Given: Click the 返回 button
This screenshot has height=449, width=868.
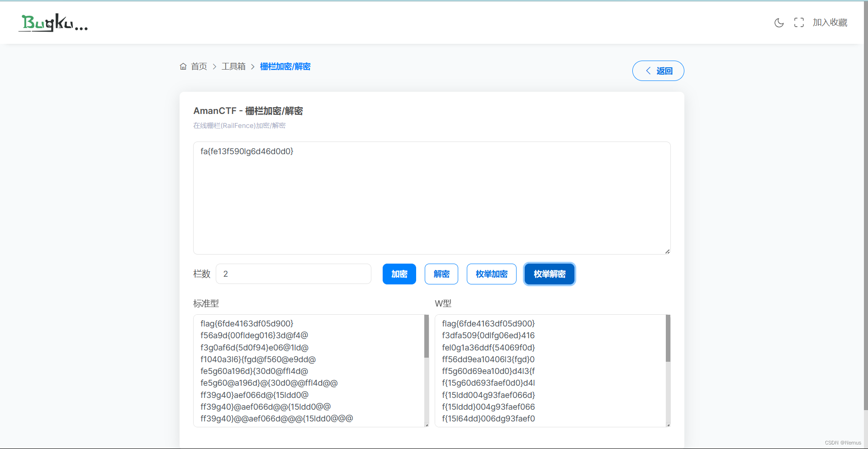Looking at the screenshot, I should click(x=658, y=71).
